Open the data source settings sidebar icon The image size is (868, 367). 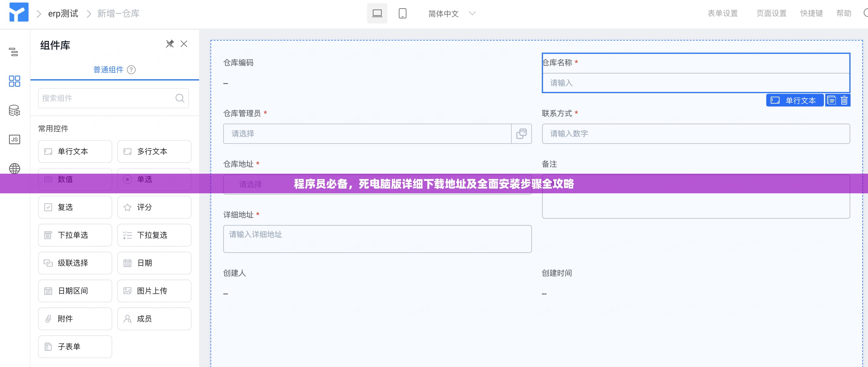click(15, 110)
